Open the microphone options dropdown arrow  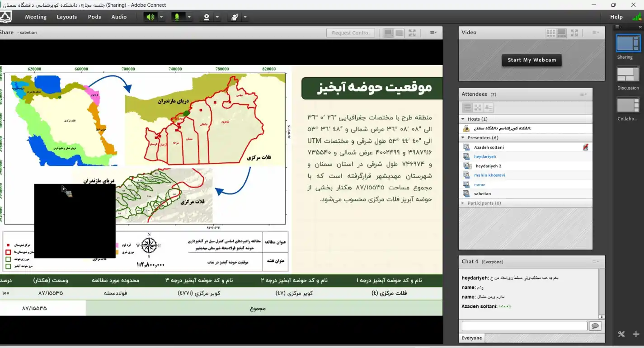pyautogui.click(x=189, y=17)
